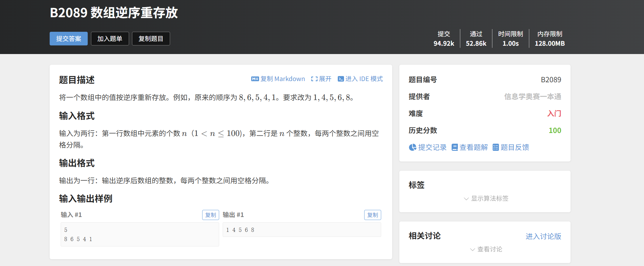Screen dimensions: 644x266
Task: Click the 时间限制 1.00s statistic
Action: coord(511,39)
